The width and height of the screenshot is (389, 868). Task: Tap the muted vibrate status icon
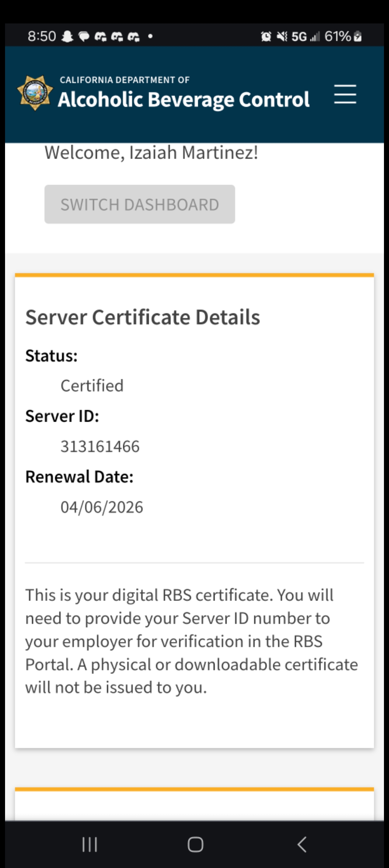pos(282,36)
